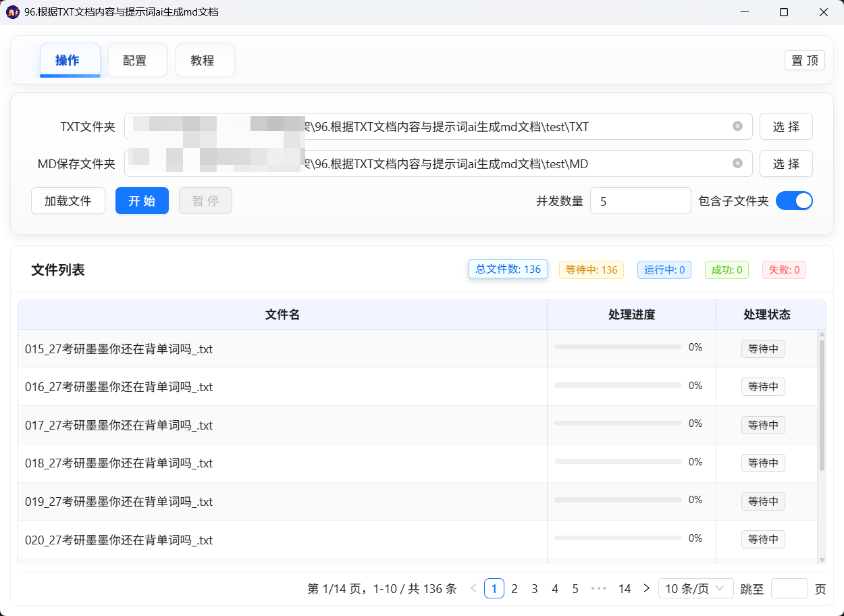844x616 pixels.
Task: Click the app AI logo in the title bar
Action: tap(11, 11)
